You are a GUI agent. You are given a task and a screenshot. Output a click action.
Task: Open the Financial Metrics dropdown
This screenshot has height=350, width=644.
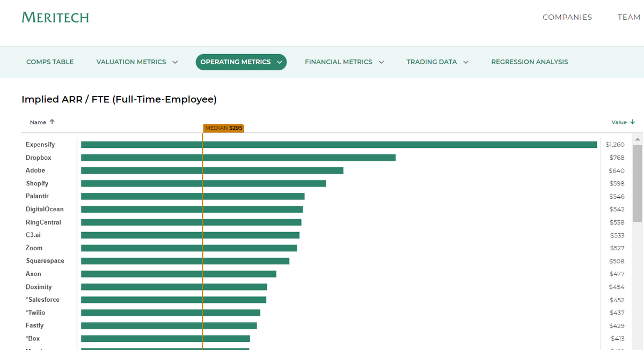coord(345,62)
